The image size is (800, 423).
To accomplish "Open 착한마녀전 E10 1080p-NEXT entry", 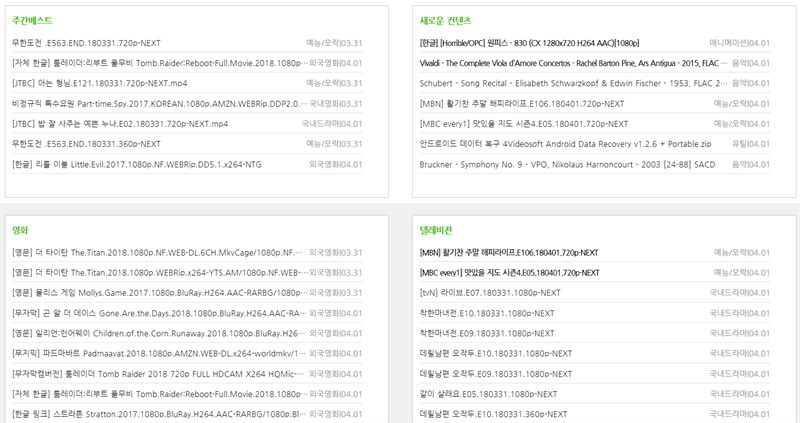I will point(487,313).
